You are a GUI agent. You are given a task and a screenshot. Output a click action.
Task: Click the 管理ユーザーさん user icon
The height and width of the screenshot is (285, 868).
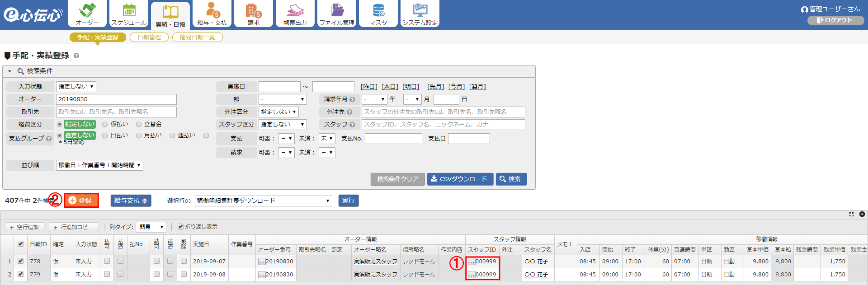click(804, 9)
